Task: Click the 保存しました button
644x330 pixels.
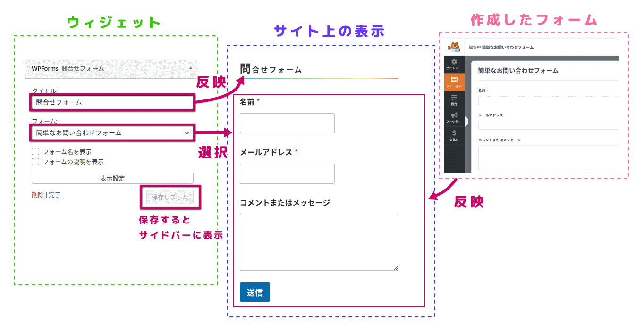Action: pyautogui.click(x=170, y=197)
